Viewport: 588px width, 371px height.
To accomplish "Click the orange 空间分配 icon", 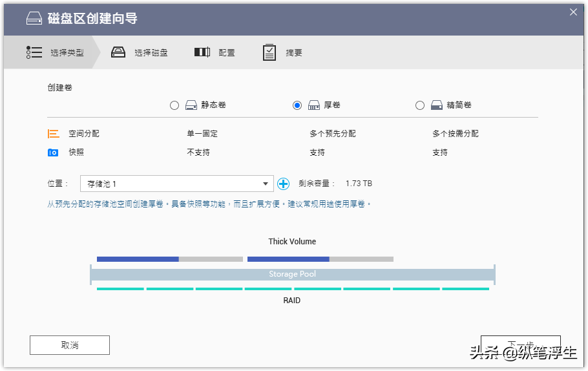I will coord(53,134).
